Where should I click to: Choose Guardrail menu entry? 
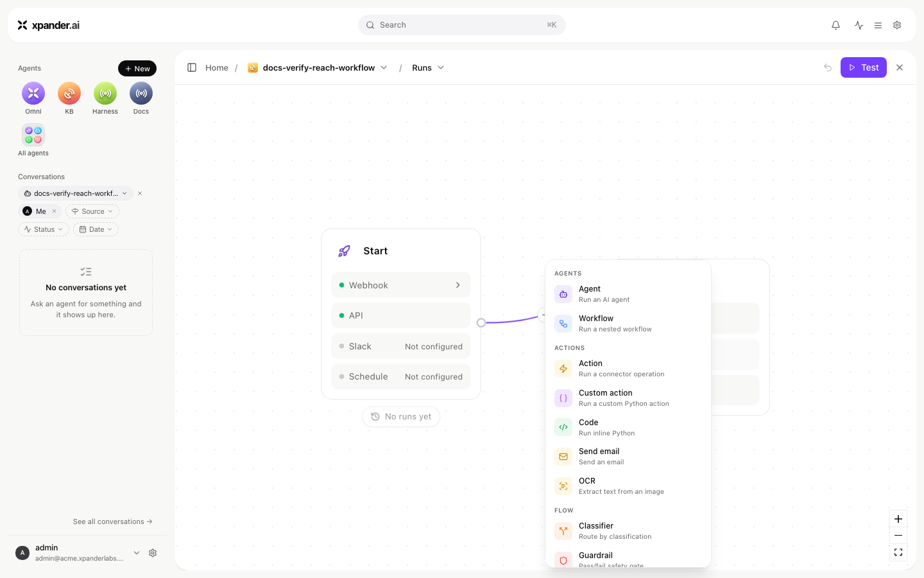[628, 559]
